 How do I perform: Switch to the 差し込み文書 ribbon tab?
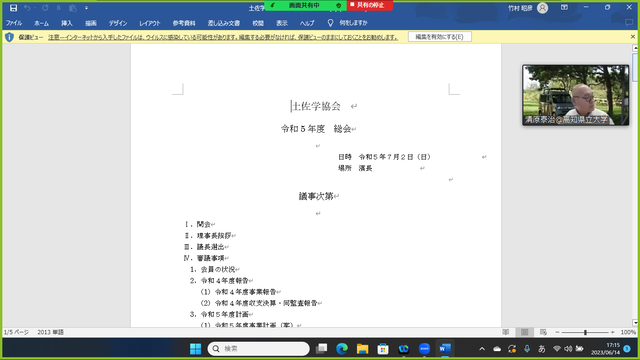click(224, 23)
